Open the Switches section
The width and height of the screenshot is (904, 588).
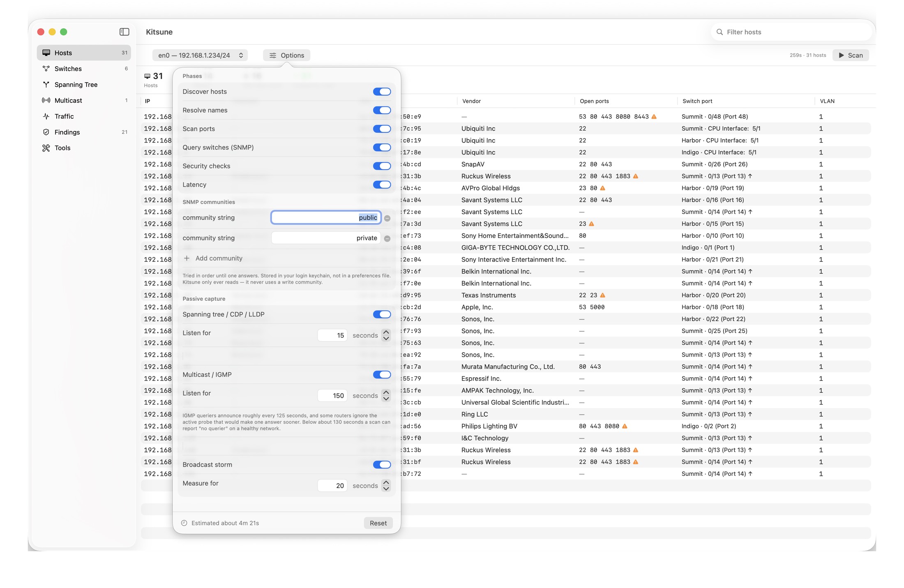pyautogui.click(x=84, y=69)
